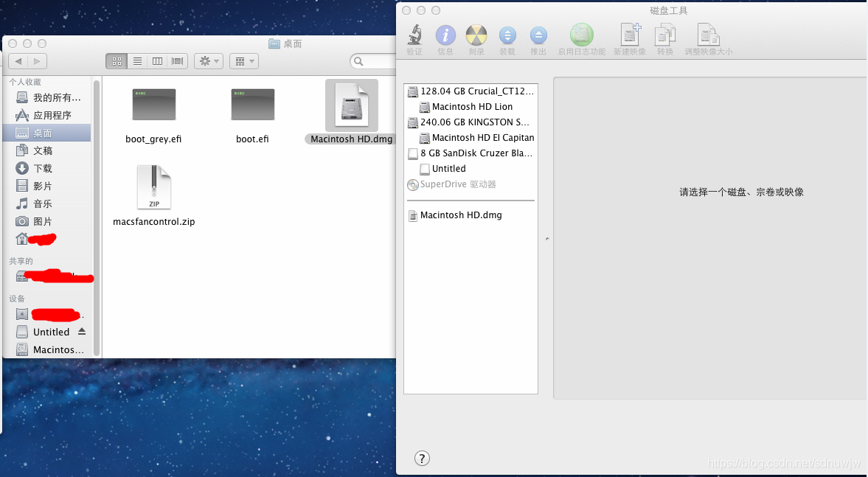Select Macintos… device in Finder sidebar
Image resolution: width=868 pixels, height=477 pixels.
[48, 349]
